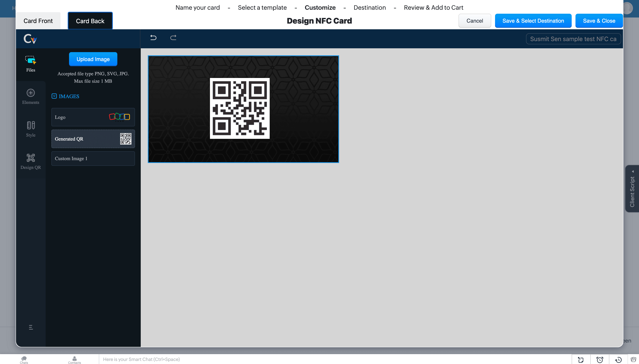Expand the Client Script side panel
639x364 pixels.
click(x=632, y=189)
